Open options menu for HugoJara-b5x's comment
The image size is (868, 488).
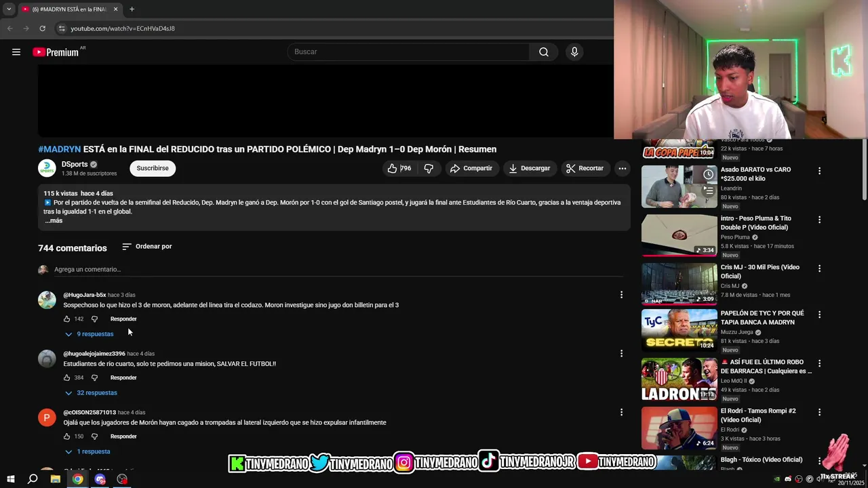tap(621, 295)
